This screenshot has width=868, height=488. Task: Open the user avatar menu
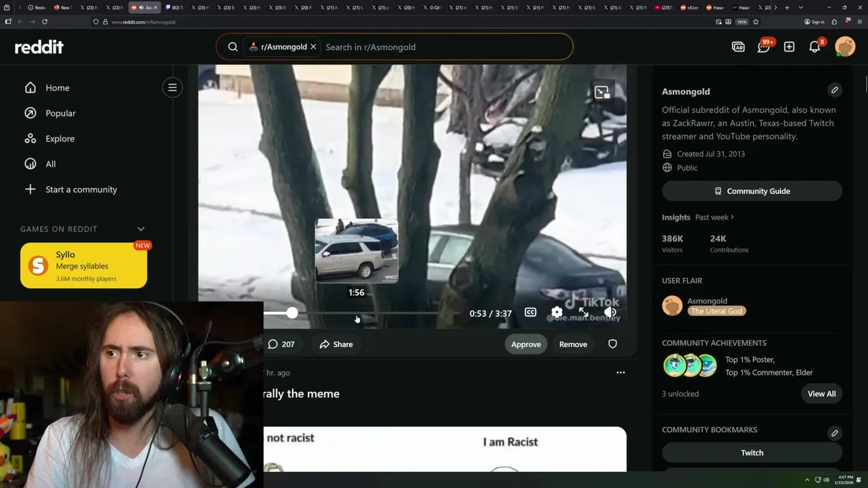click(x=845, y=47)
